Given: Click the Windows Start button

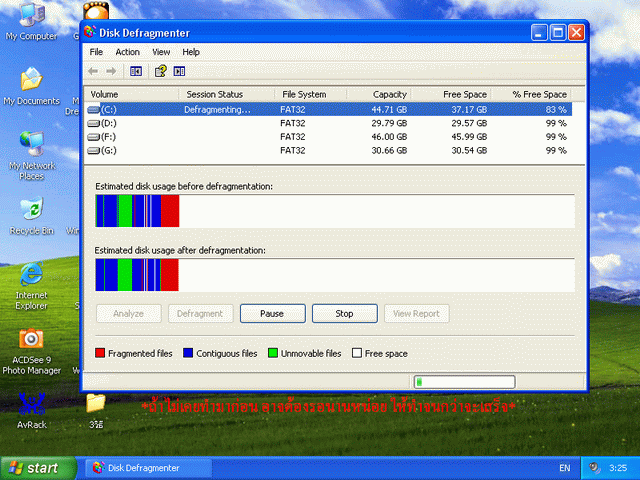Looking at the screenshot, I should pos(38,468).
